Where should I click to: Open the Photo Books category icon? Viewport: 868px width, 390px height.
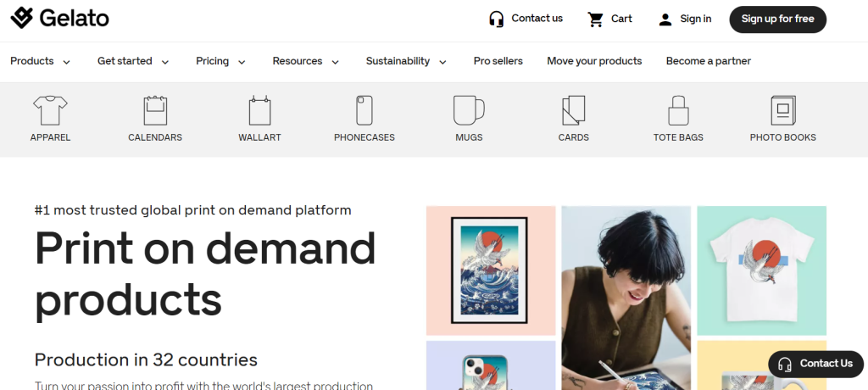click(782, 110)
